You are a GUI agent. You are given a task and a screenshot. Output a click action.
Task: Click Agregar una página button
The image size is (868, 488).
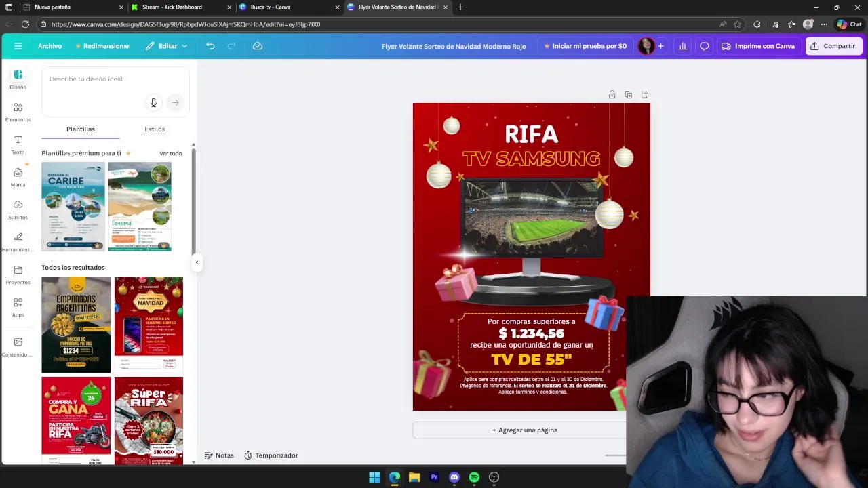tap(524, 430)
